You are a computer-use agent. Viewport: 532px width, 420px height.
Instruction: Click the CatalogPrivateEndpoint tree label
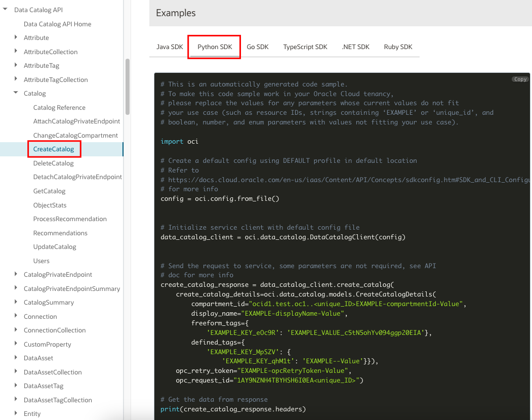[58, 274]
